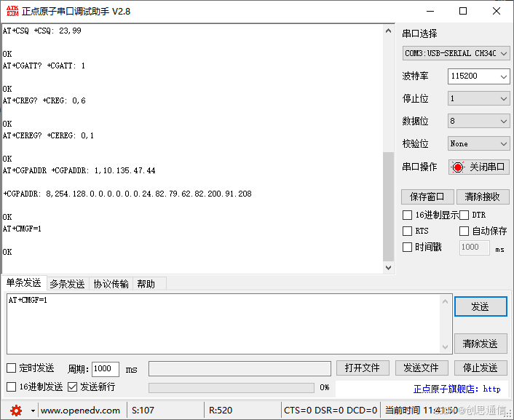The width and height of the screenshot is (514, 420).
Task: Click 停止发送 stop sending button
Action: pos(481,368)
